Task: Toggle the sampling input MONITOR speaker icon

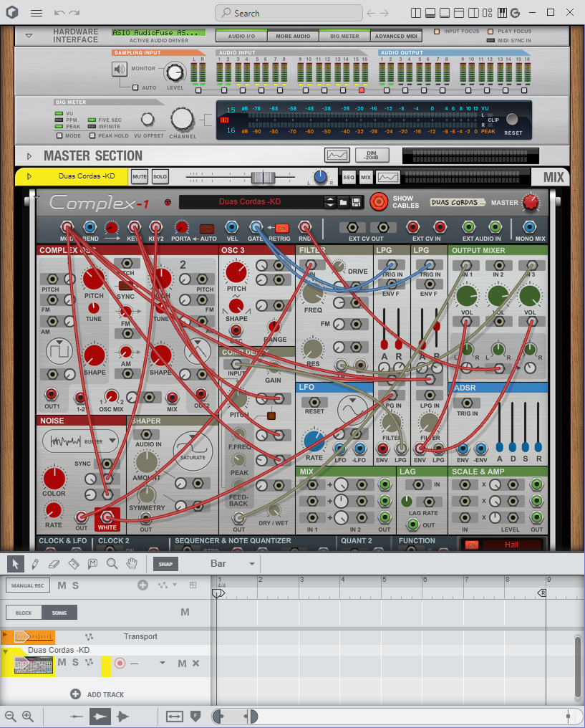Action: (x=120, y=70)
